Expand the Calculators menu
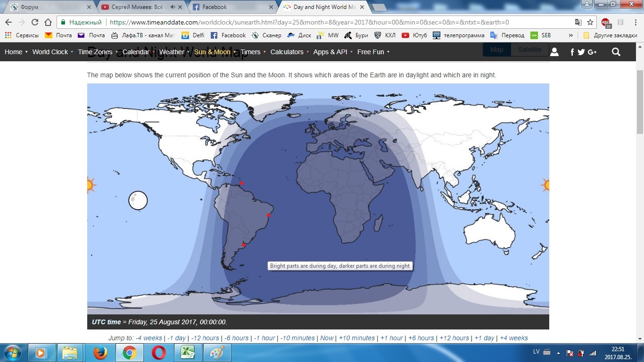The width and height of the screenshot is (644, 362). point(289,52)
